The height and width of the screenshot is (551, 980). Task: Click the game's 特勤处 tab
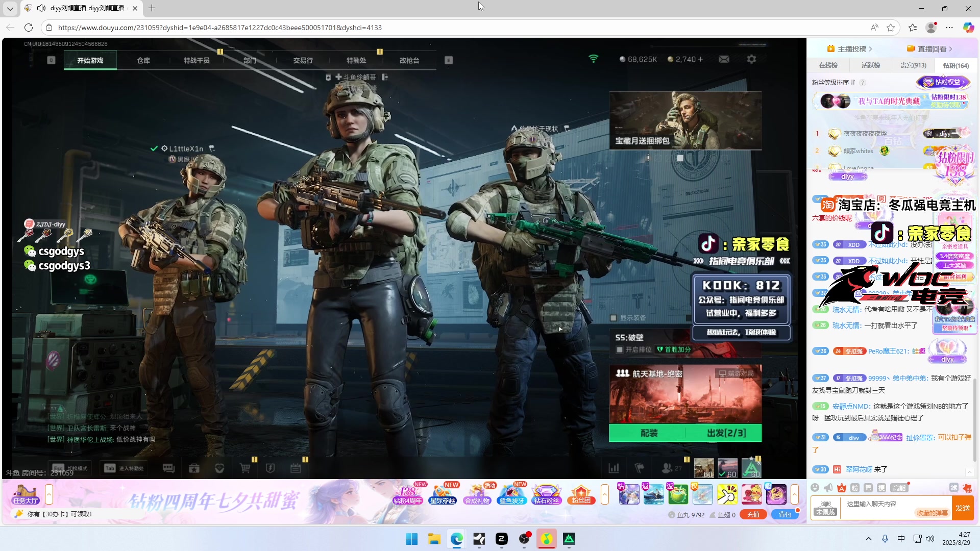coord(356,60)
